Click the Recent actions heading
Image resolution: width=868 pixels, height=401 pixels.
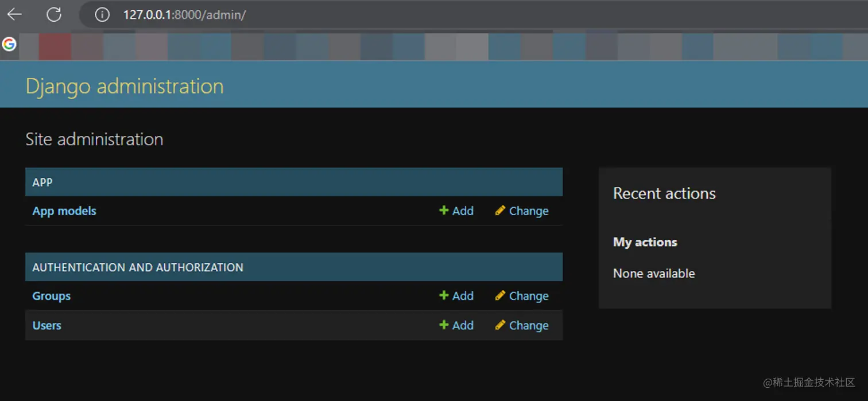664,193
